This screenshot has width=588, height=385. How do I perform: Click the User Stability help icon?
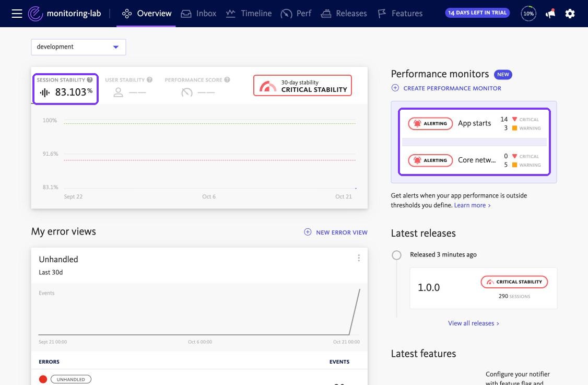[150, 79]
